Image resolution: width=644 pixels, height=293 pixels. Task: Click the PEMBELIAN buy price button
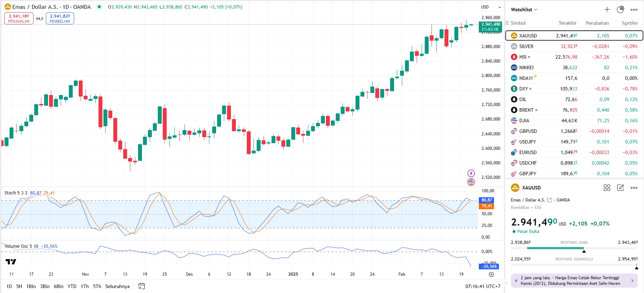click(60, 18)
